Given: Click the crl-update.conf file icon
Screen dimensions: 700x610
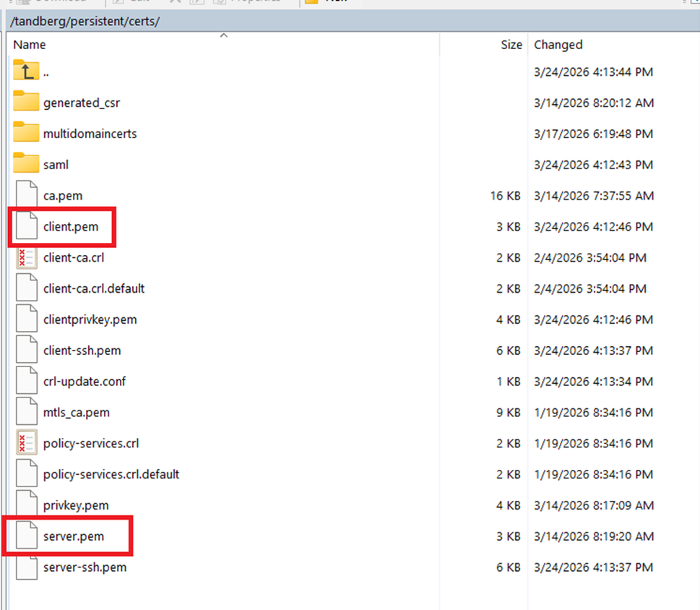Looking at the screenshot, I should 26,380.
